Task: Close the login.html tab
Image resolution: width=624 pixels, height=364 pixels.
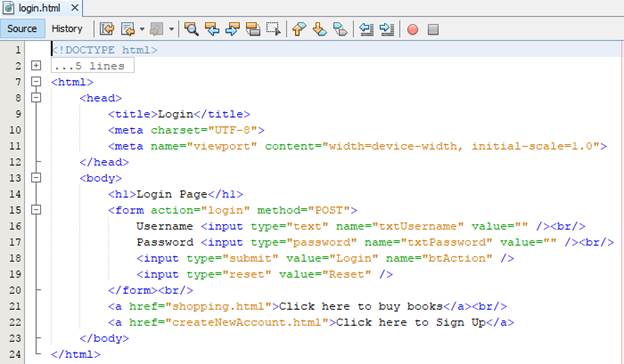Action: click(x=75, y=8)
